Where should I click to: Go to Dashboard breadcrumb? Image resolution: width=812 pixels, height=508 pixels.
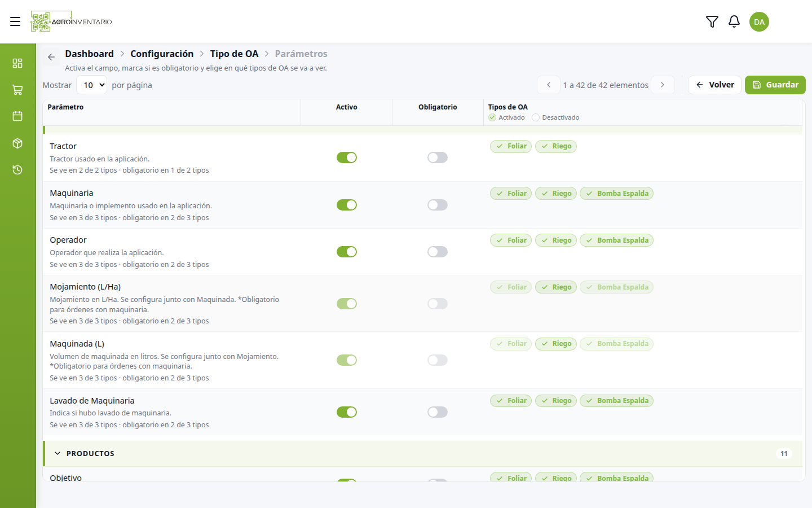pos(89,54)
